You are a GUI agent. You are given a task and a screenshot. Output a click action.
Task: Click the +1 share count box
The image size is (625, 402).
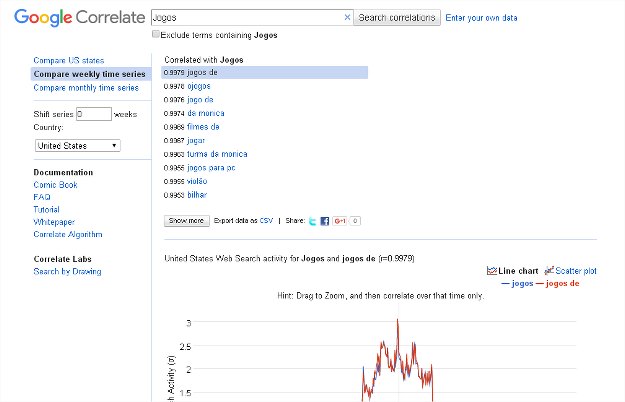tap(355, 221)
